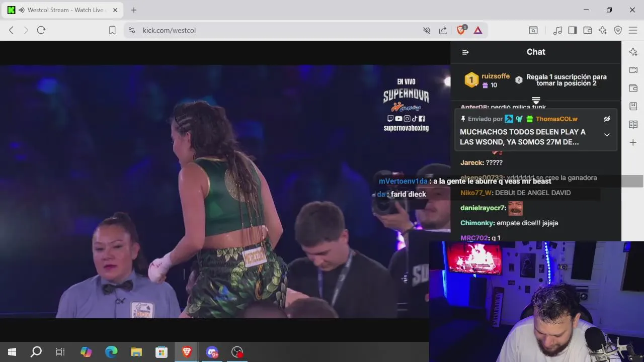Open site settings icon beside the URL
644x362 pixels.
tap(132, 30)
